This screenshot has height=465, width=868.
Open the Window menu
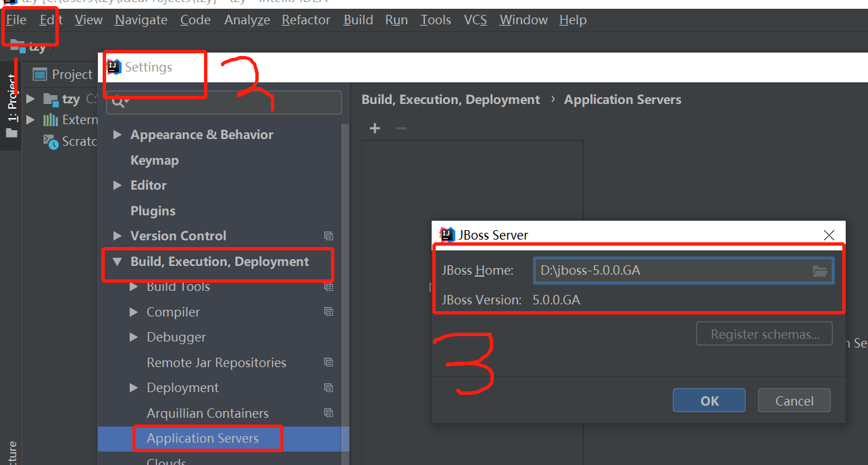[x=524, y=20]
